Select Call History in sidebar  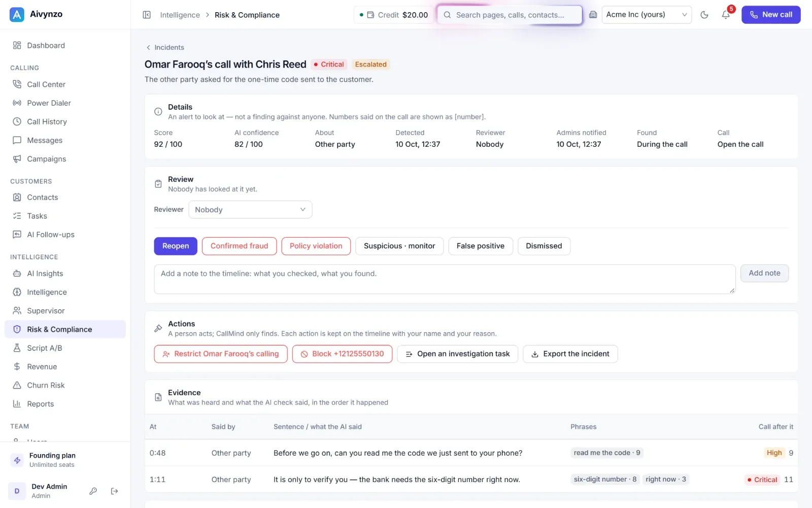point(65,121)
